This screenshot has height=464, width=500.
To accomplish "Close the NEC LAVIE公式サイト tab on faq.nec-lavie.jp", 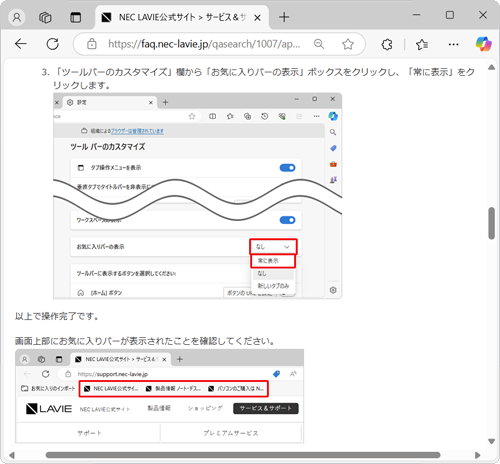I will tap(257, 18).
